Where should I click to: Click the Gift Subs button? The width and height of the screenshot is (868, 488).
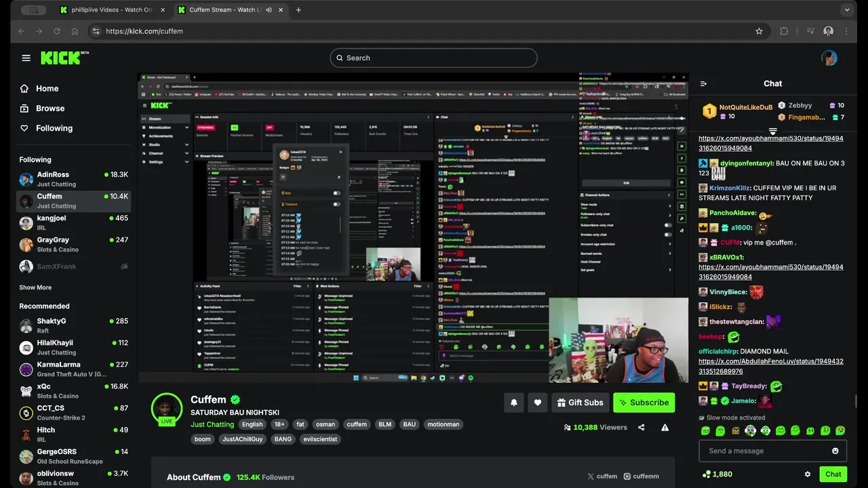point(580,403)
